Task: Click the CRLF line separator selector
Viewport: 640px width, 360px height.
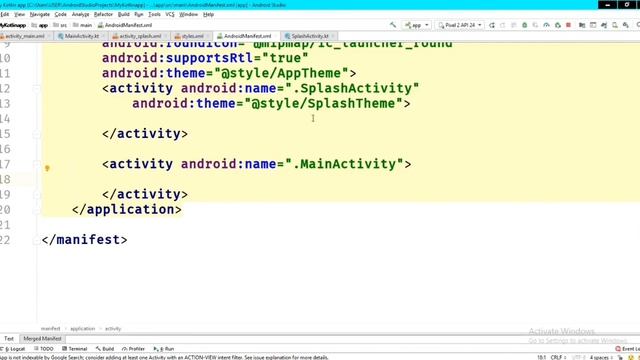Action: [558, 358]
